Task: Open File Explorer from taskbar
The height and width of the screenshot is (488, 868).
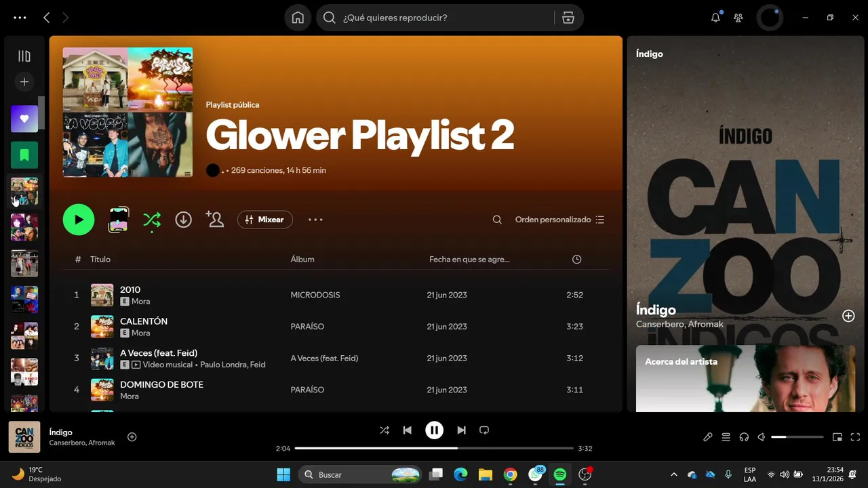Action: (485, 474)
